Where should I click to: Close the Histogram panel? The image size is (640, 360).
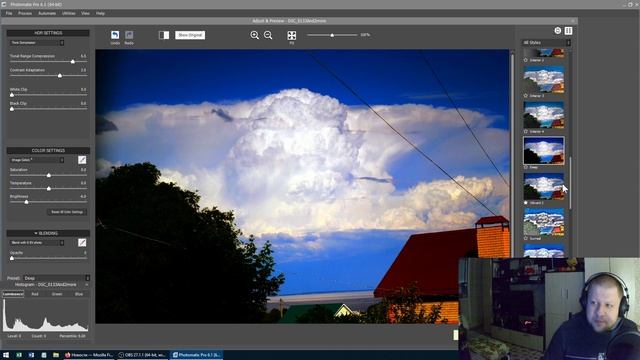[x=87, y=284]
